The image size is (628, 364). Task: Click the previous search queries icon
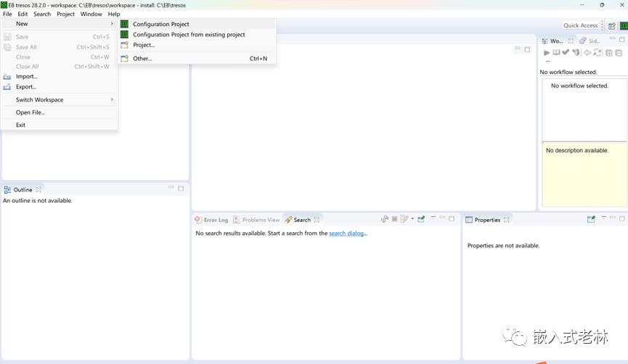coord(404,219)
